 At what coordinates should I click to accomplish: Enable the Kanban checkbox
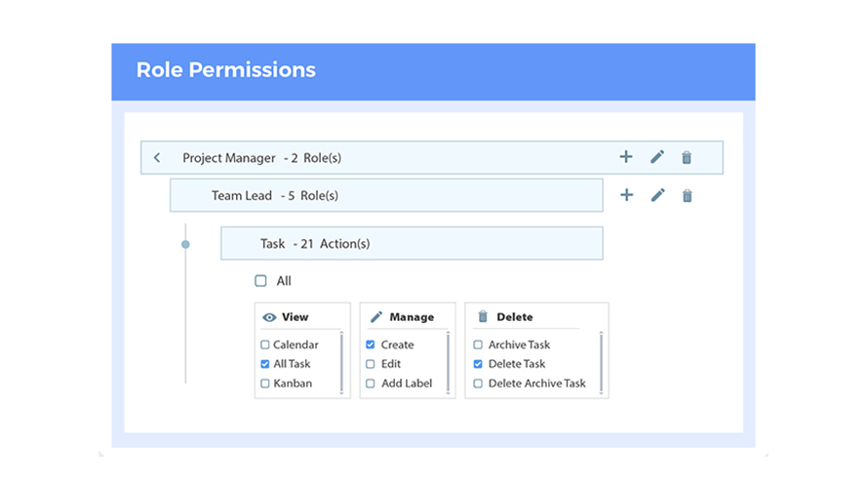pyautogui.click(x=264, y=384)
